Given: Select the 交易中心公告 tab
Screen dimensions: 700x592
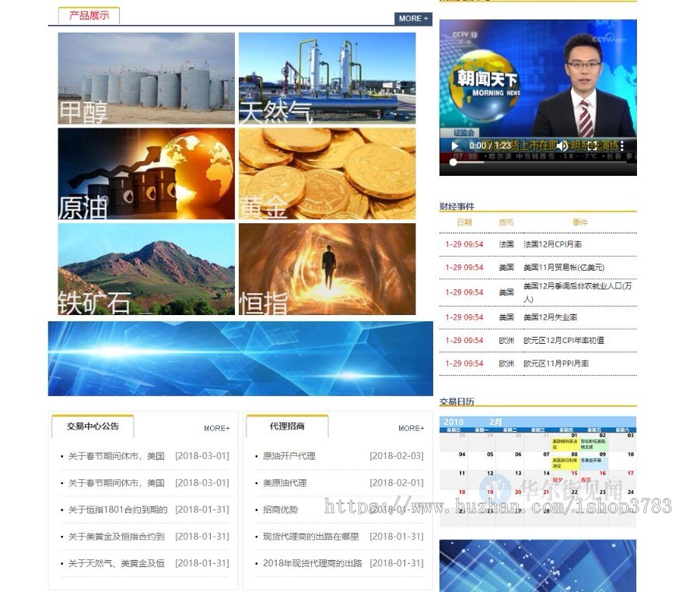Looking at the screenshot, I should tap(92, 427).
